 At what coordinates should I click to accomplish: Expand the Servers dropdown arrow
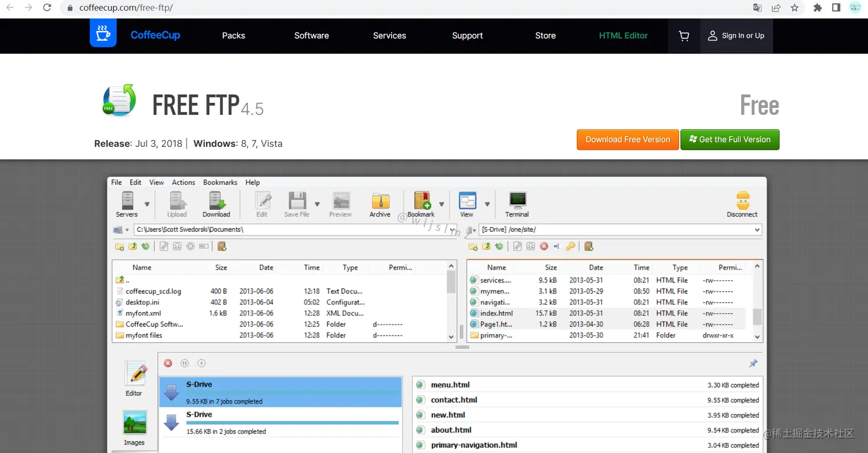pos(147,204)
